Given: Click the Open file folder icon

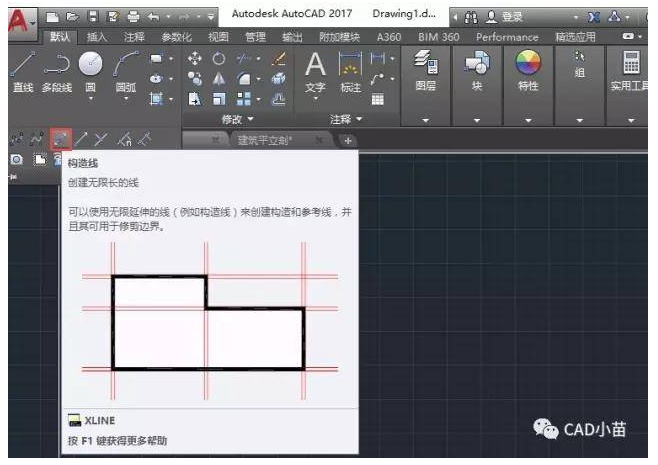Looking at the screenshot, I should pos(73,17).
